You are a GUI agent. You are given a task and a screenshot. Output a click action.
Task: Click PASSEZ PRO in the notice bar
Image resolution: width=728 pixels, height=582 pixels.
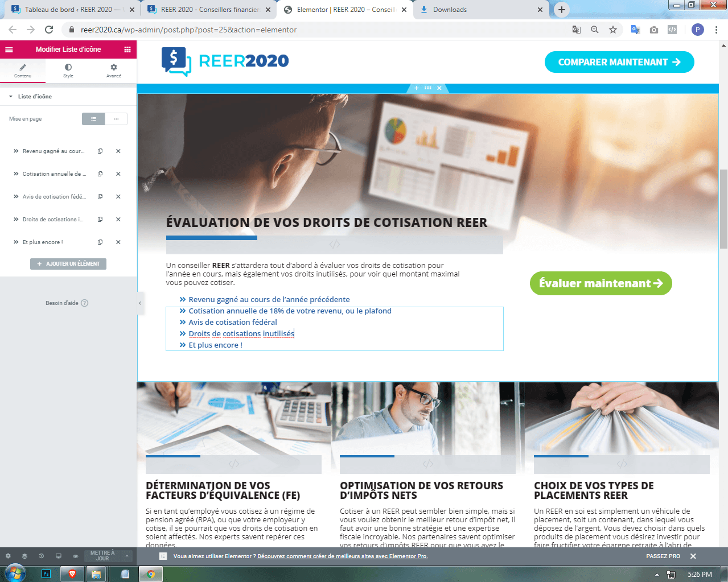[x=663, y=556]
